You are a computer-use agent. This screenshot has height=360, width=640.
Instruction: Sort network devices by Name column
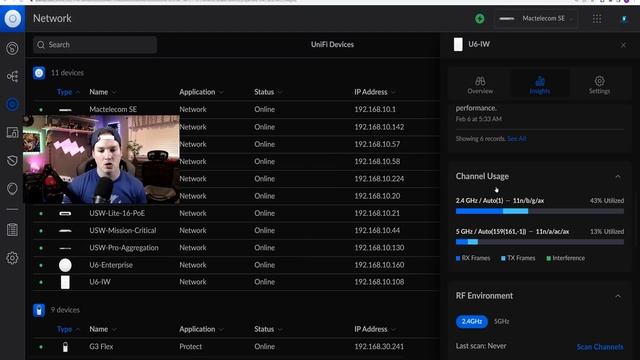(102, 92)
